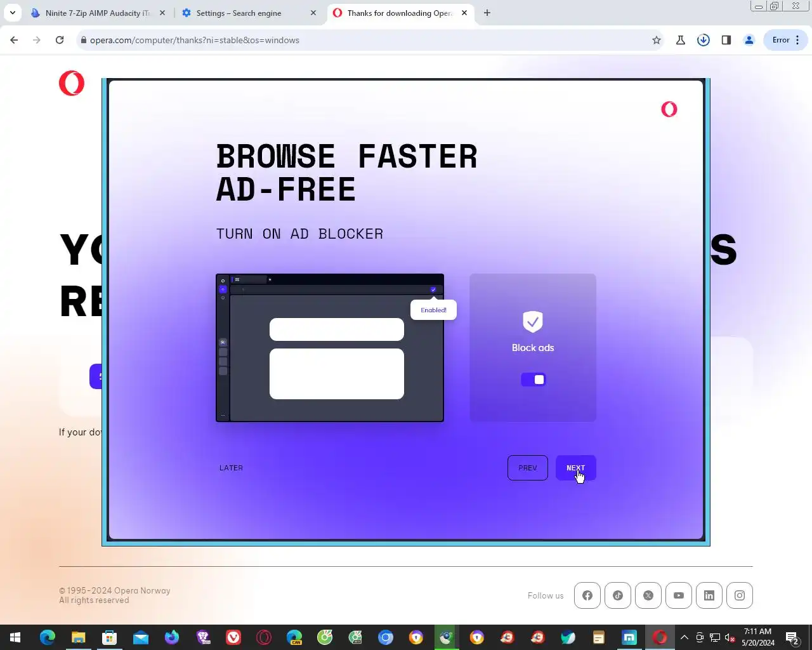The image size is (812, 650).
Task: Open the notification center with 2 alerts
Action: [x=792, y=637]
